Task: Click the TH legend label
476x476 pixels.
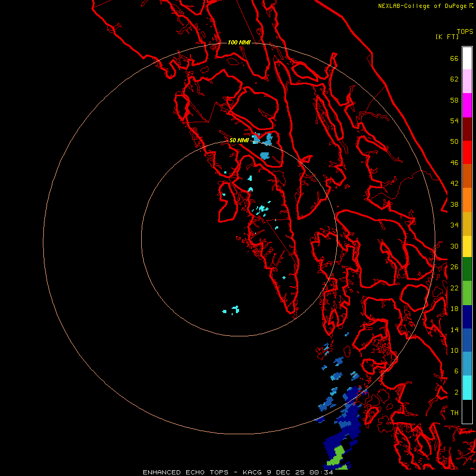Action: (x=454, y=413)
